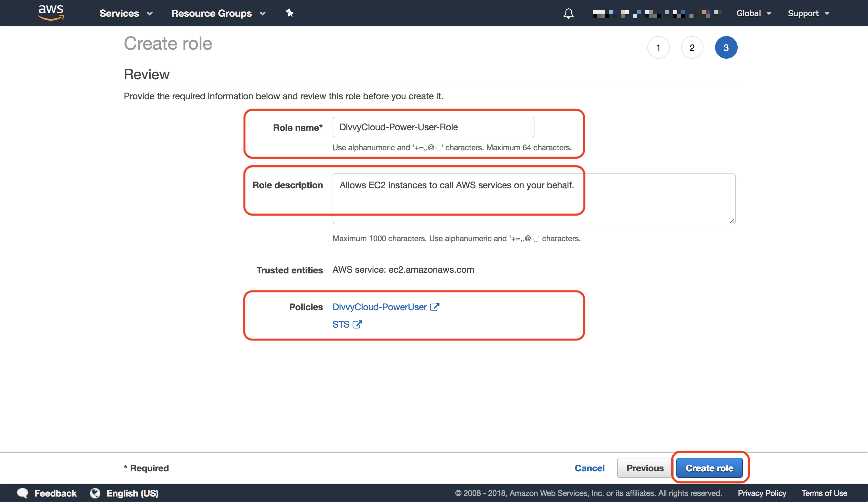Screen dimensions: 868x502
Task: Click 'Maximum 64 characters' role name hint
Action: tap(452, 147)
